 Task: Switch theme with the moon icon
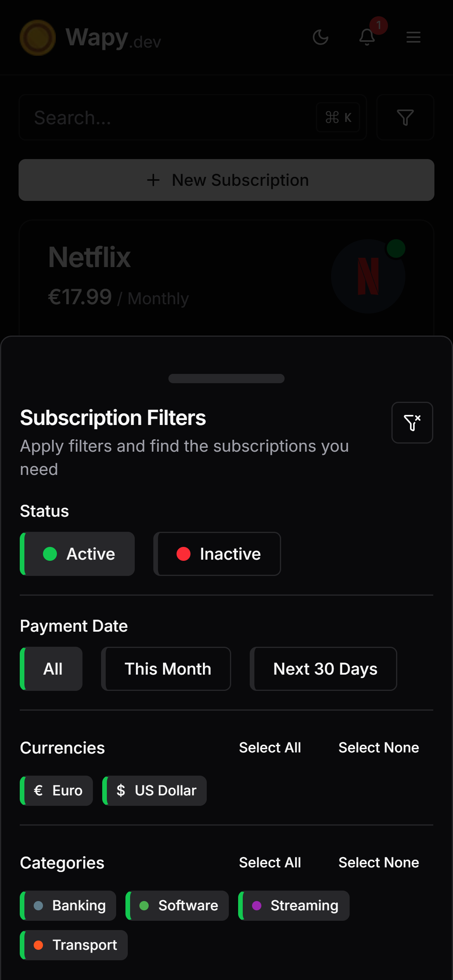(x=321, y=37)
